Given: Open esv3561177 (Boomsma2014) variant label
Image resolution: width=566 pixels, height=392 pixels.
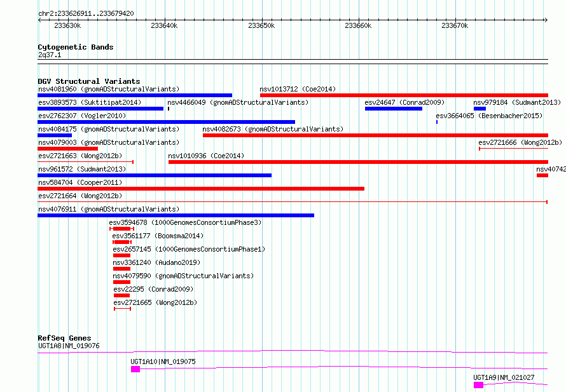Looking at the screenshot, I should (x=158, y=236).
